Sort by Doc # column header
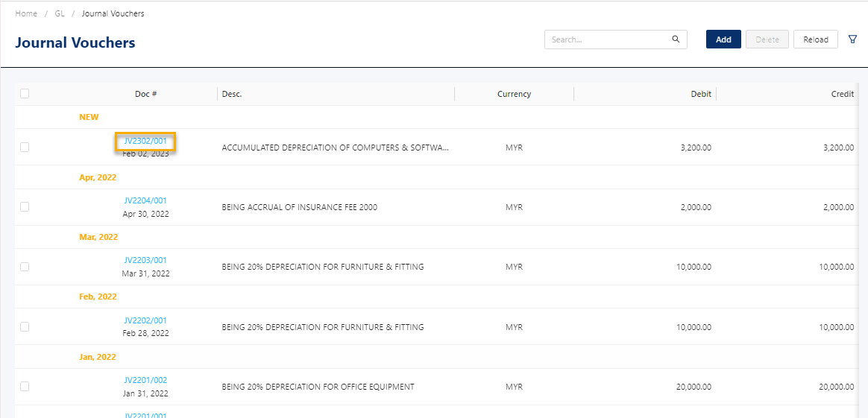The width and height of the screenshot is (868, 418). coord(145,94)
